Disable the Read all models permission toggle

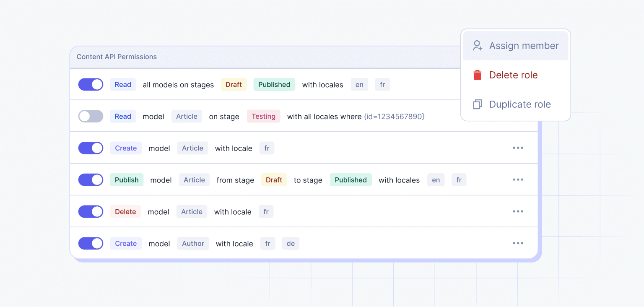click(91, 84)
